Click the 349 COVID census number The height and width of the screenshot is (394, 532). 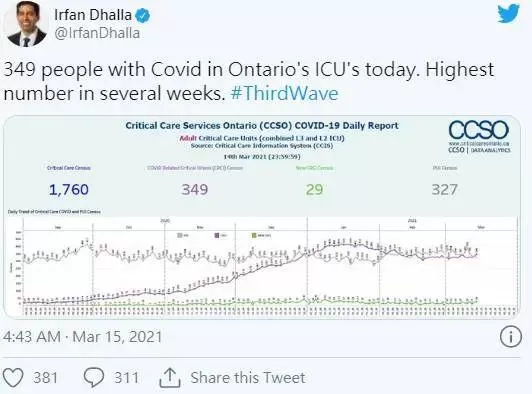(x=194, y=189)
